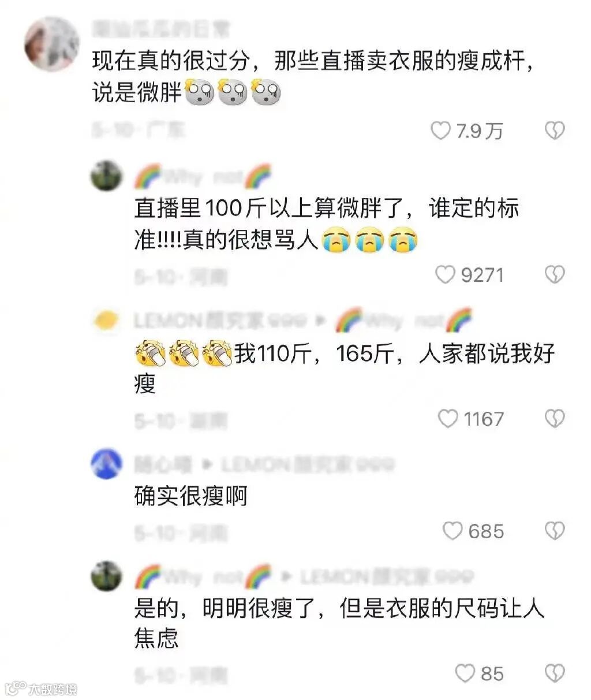
Task: Like the comment with 7.9万 likes
Action: point(440,131)
